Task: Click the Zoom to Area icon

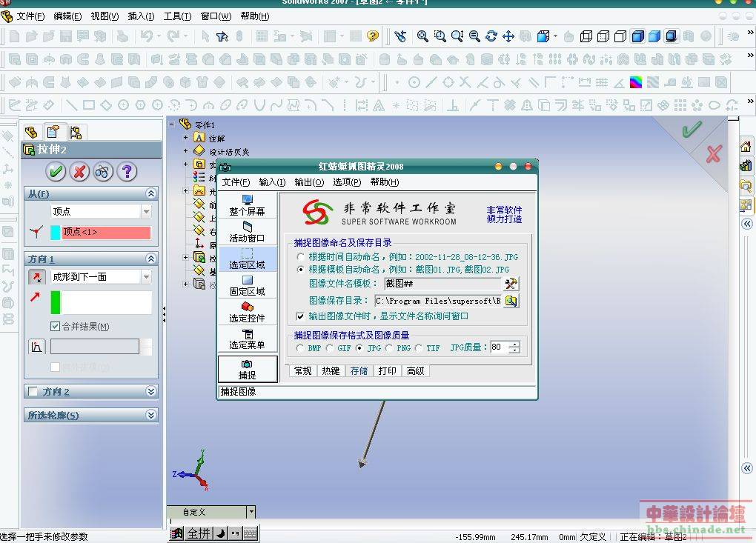Action: 440,36
